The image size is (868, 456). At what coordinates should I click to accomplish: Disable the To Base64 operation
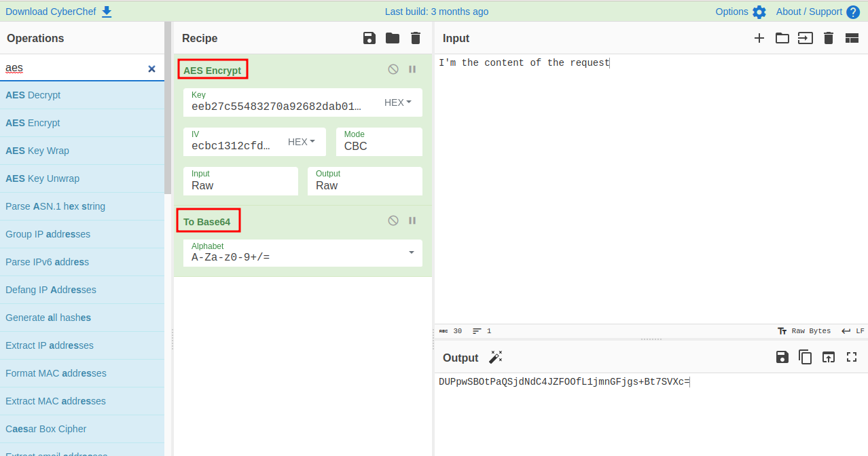pyautogui.click(x=393, y=221)
